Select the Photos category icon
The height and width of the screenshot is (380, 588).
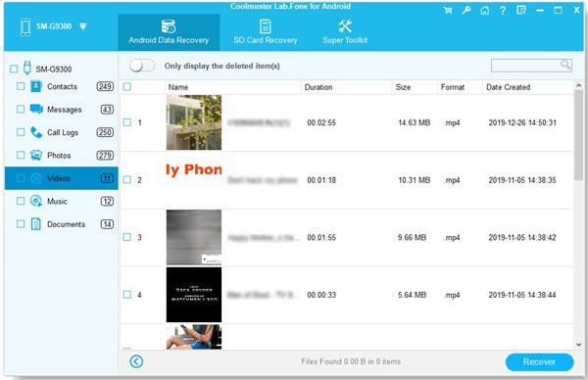click(x=36, y=155)
